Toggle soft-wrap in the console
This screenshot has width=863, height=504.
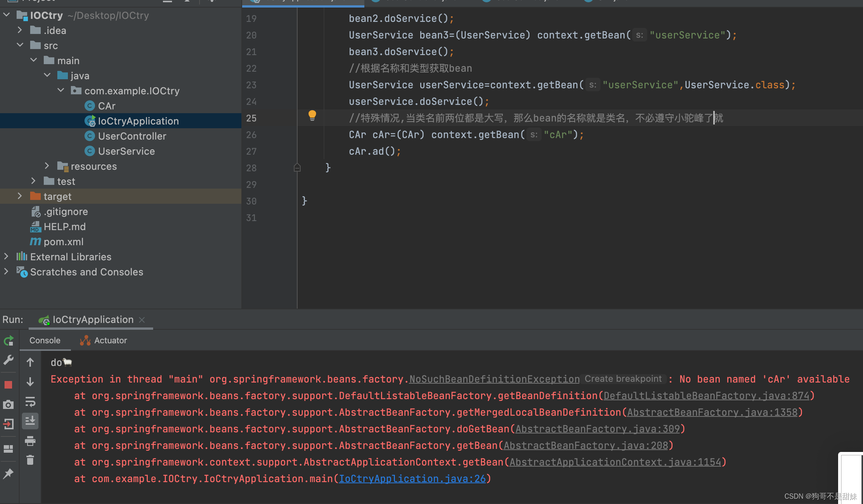coord(30,402)
